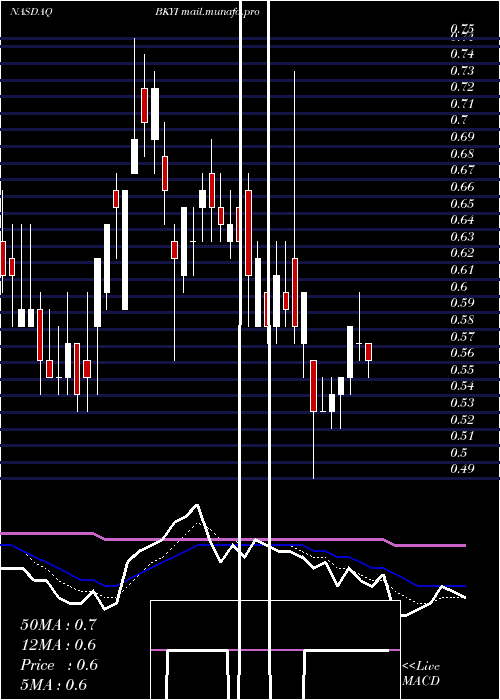Click the 0.73 price axis label
Screen dimensions: 500x700
(462, 71)
